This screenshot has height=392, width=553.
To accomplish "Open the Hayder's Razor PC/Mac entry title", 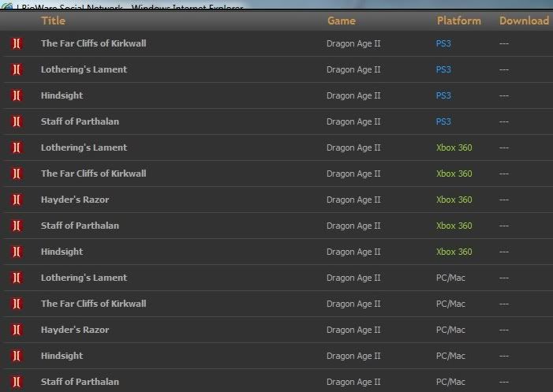I will [75, 330].
